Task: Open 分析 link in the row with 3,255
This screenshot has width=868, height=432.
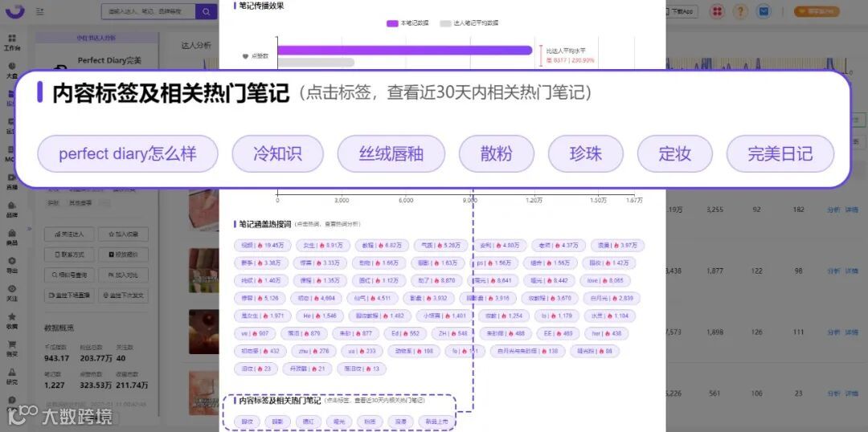Action: (833, 210)
